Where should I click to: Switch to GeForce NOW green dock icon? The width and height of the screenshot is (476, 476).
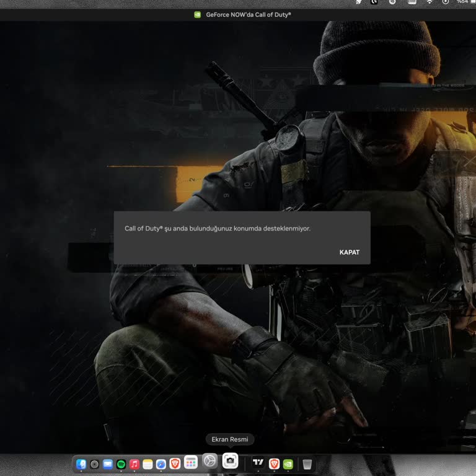coord(288,464)
